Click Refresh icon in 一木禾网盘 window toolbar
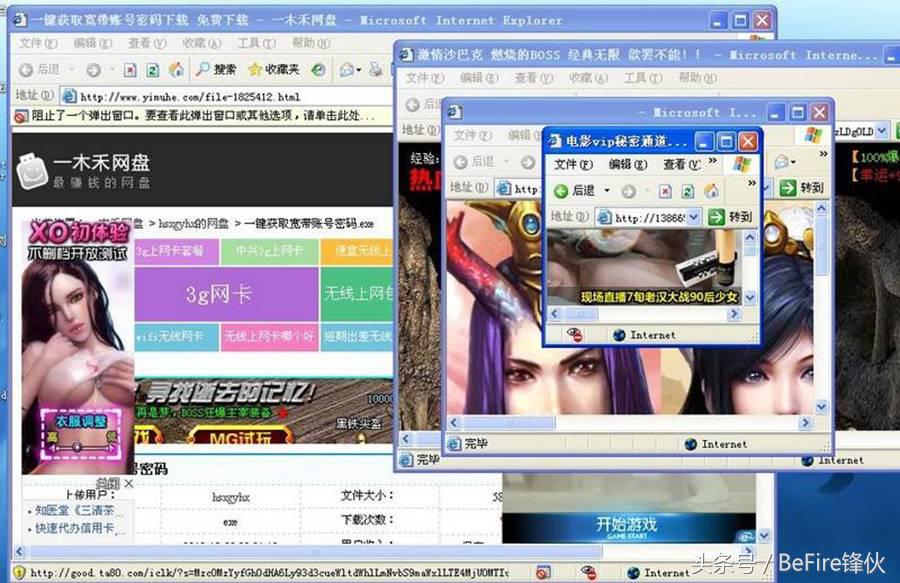Image resolution: width=900 pixels, height=583 pixels. tap(153, 70)
